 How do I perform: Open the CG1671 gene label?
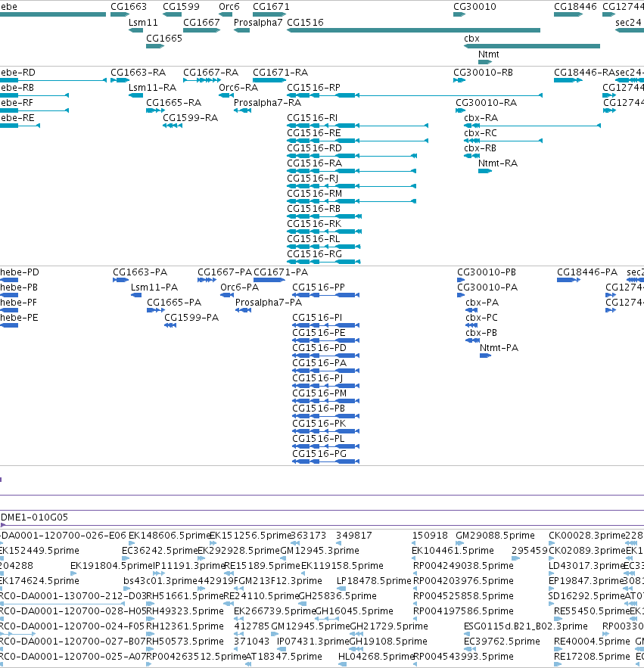pos(271,7)
